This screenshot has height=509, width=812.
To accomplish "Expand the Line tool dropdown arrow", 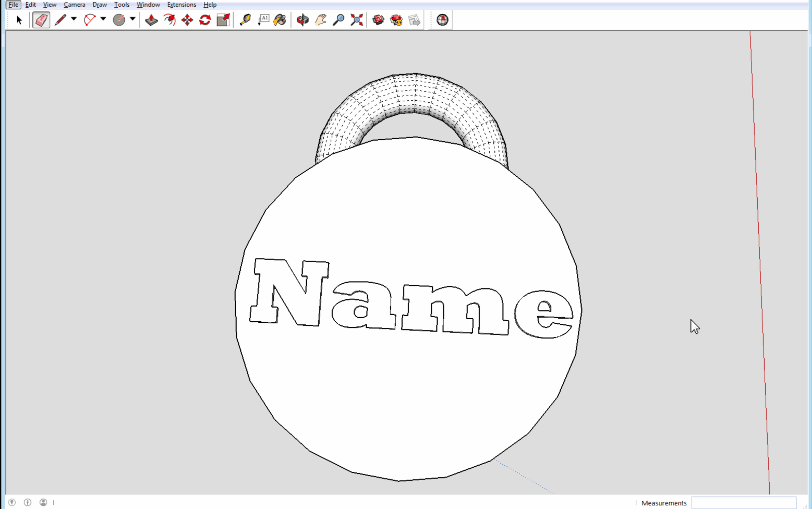I will (74, 19).
